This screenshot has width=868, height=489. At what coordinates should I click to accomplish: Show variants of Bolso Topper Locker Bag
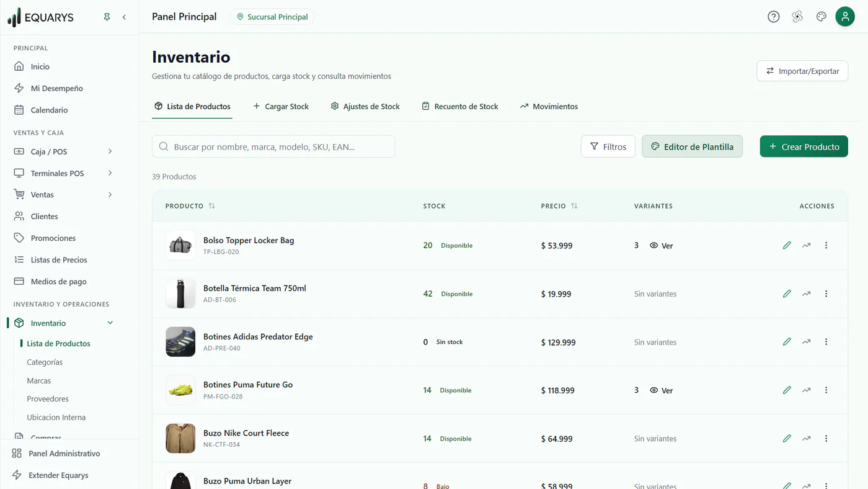point(662,246)
